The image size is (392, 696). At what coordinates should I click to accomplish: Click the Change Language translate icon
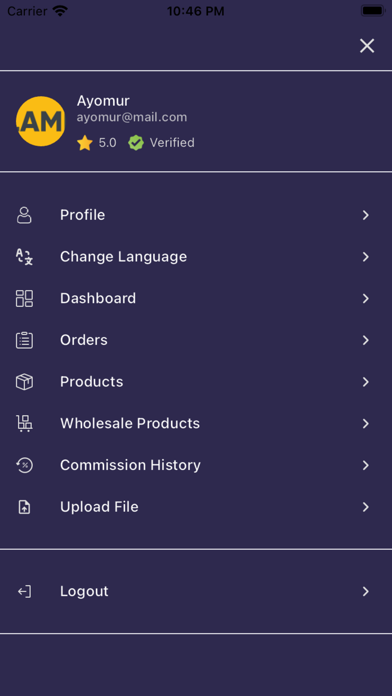tap(24, 257)
